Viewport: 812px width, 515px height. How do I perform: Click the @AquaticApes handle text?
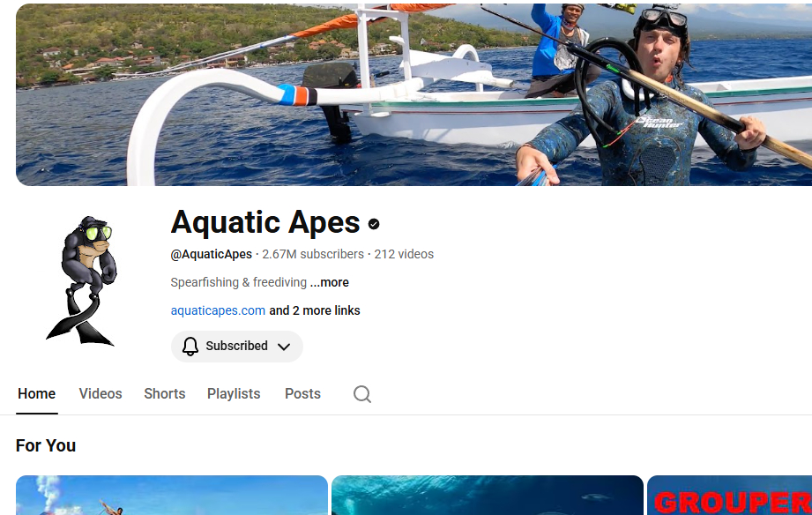(x=212, y=254)
